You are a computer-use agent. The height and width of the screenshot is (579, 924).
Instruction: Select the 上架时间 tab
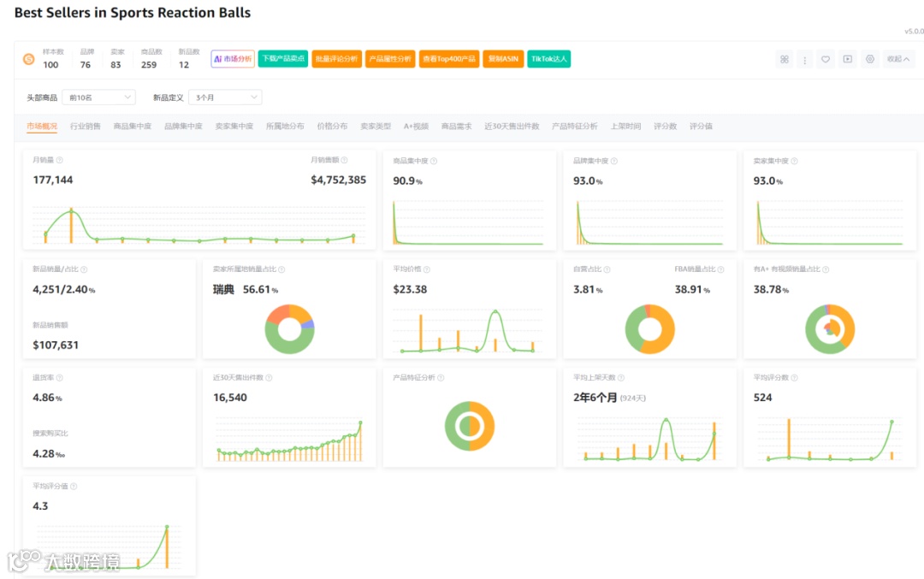625,126
